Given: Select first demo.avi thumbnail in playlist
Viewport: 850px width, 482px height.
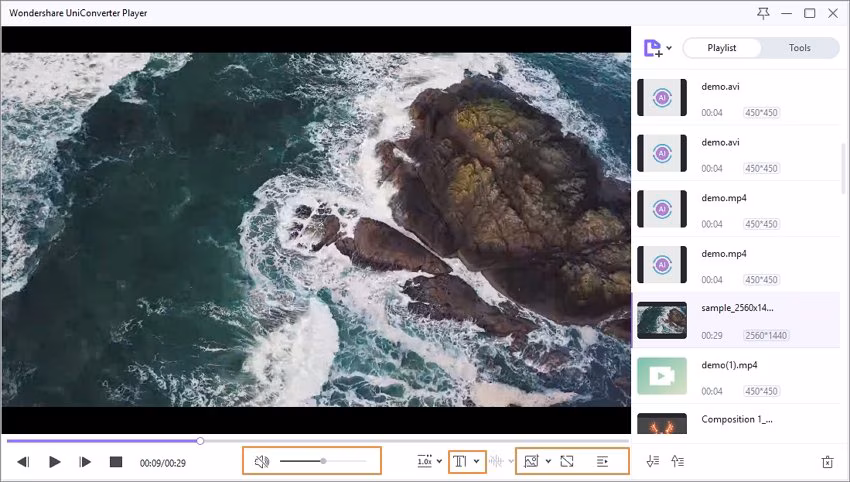Looking at the screenshot, I should 662,98.
